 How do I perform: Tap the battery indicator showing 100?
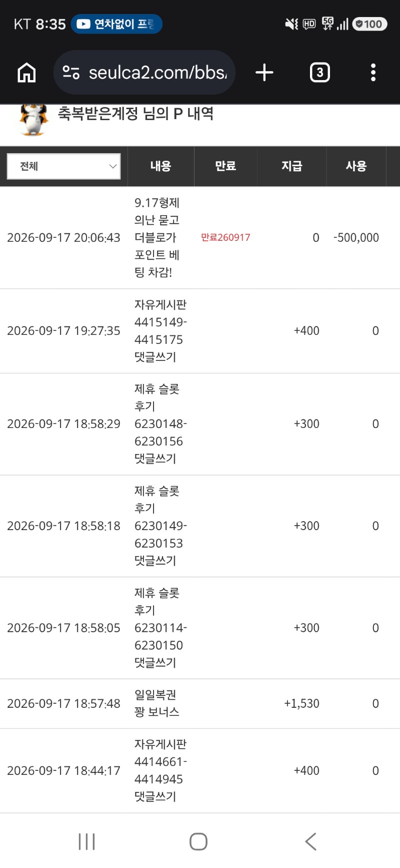point(369,24)
